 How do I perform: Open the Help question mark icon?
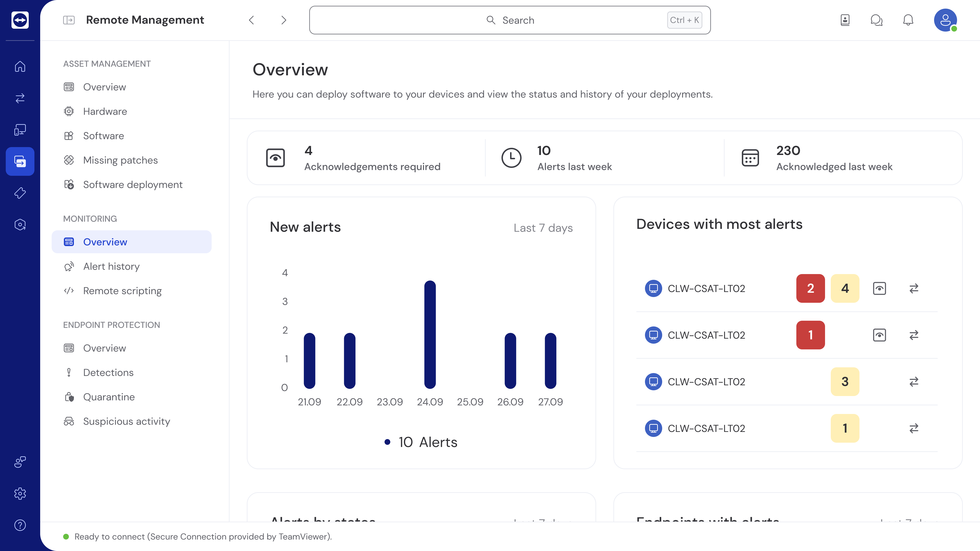point(20,525)
